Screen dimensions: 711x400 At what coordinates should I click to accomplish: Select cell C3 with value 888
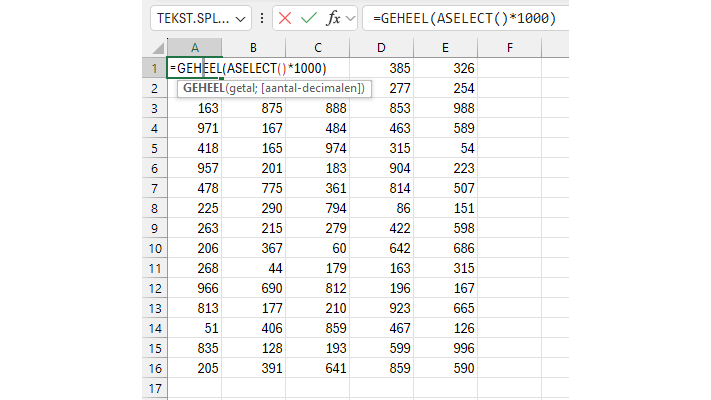coord(318,108)
